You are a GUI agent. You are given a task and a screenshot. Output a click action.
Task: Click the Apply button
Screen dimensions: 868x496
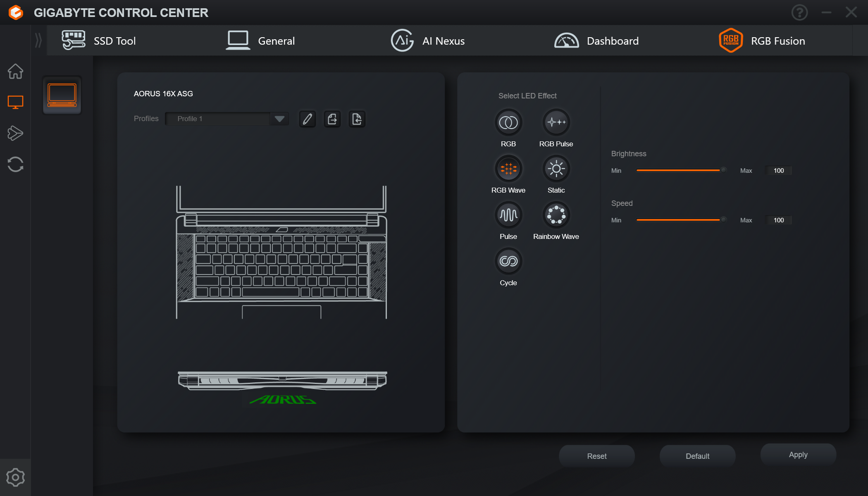797,454
